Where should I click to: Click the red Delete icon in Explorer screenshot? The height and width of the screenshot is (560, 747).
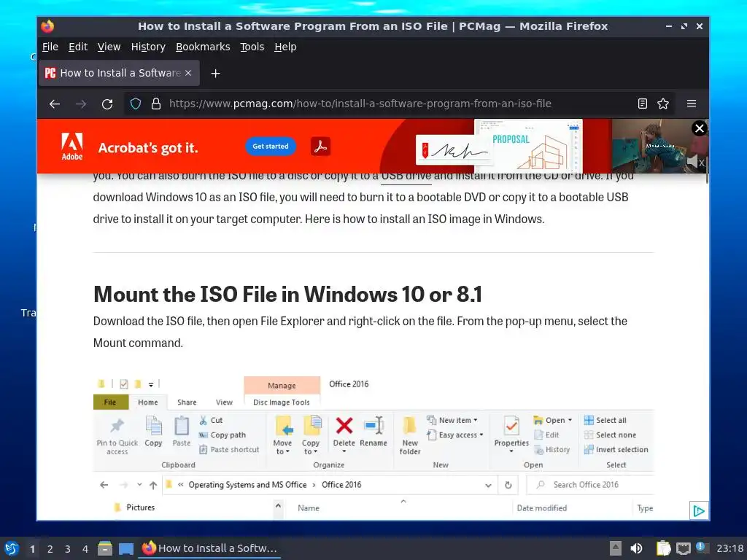coord(344,426)
